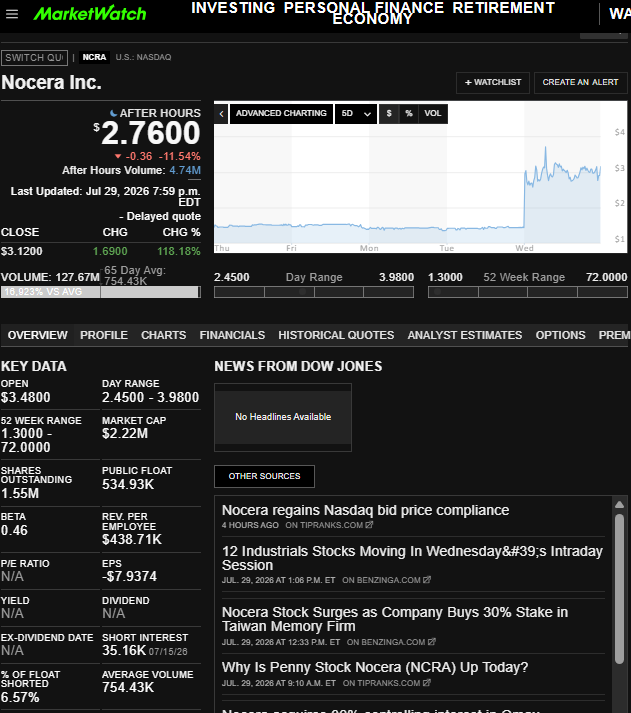Click the Open $3.4800 value
631x713 pixels.
(x=25, y=397)
